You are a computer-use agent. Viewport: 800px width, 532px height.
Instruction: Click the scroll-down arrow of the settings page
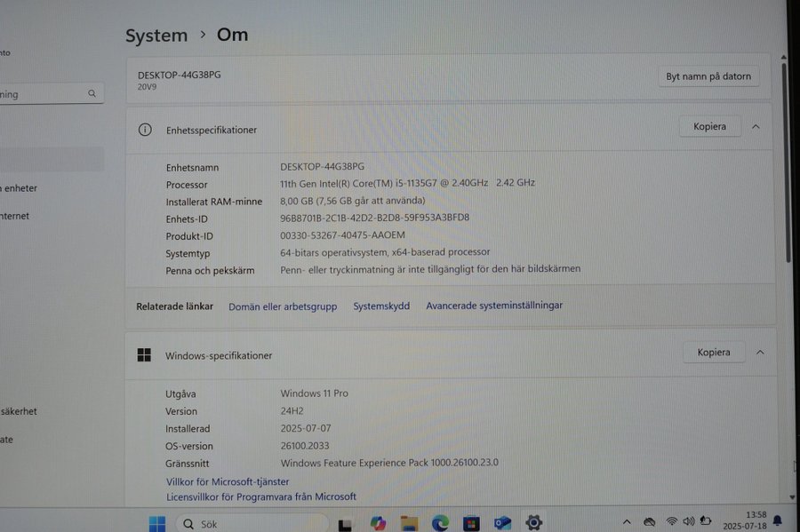point(792,496)
